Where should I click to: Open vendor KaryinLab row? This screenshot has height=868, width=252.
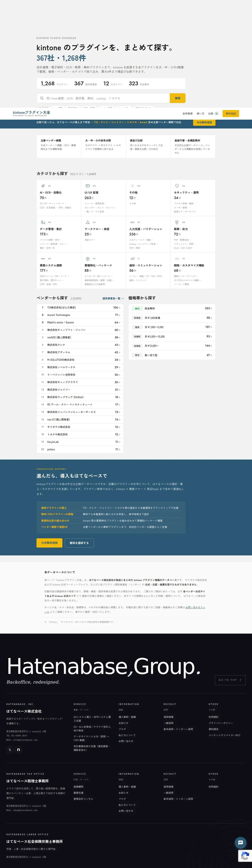[80, 442]
